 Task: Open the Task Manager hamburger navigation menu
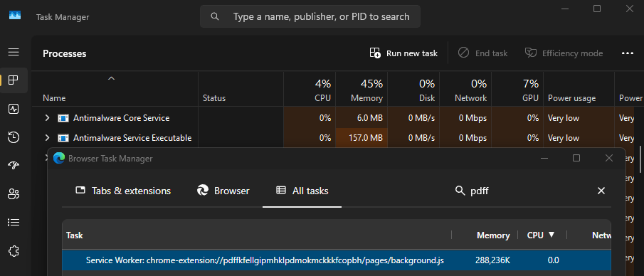pyautogui.click(x=14, y=52)
